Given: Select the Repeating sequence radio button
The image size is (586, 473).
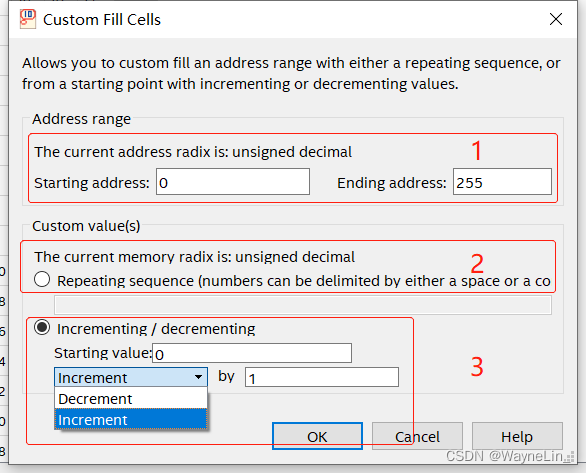Looking at the screenshot, I should [42, 279].
